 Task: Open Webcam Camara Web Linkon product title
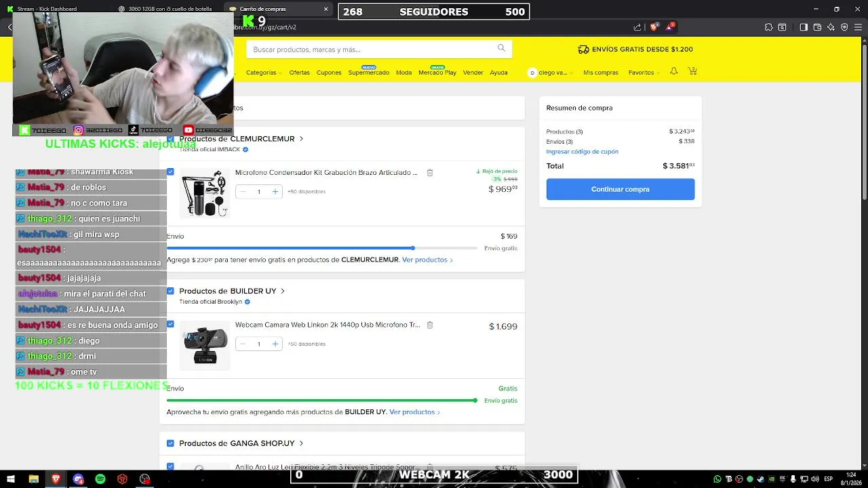click(328, 325)
